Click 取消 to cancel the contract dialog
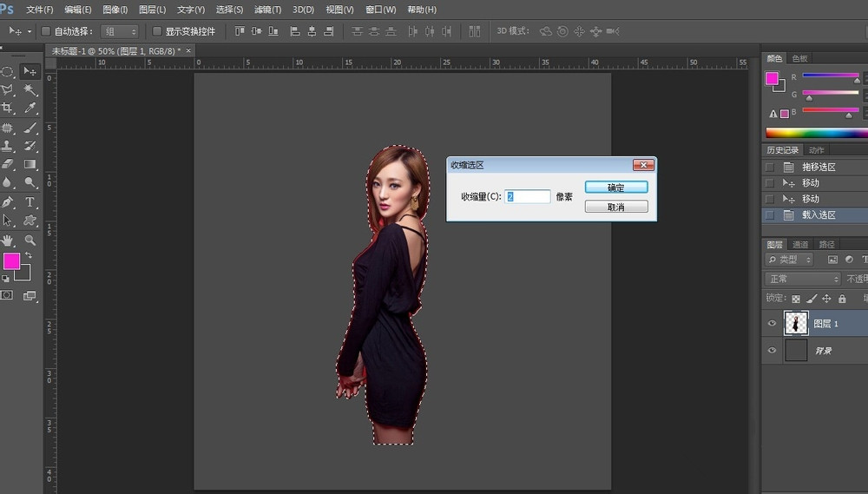868x494 pixels. point(616,207)
